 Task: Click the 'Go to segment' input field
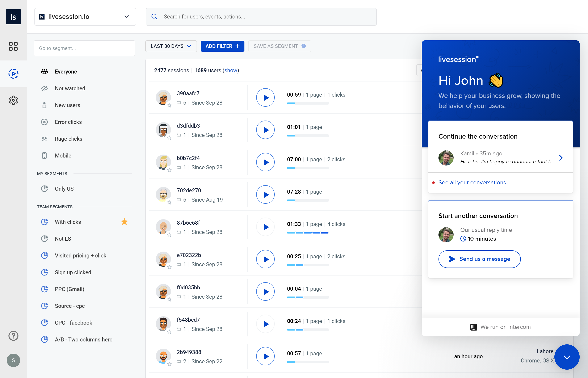click(84, 48)
